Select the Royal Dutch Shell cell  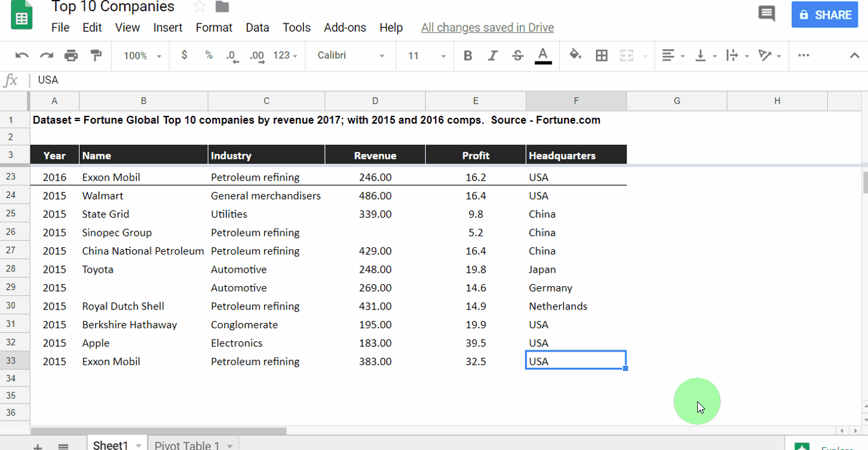(144, 306)
